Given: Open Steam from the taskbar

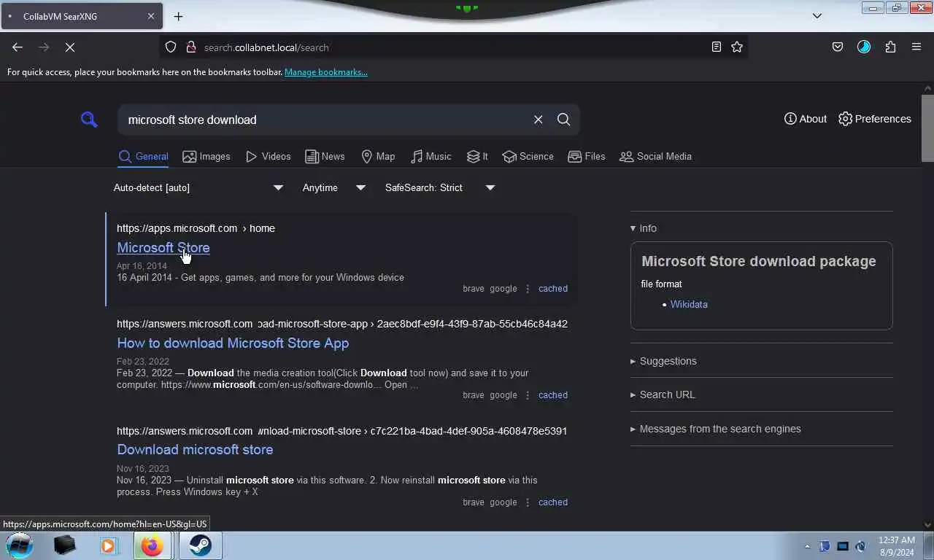Looking at the screenshot, I should [x=200, y=545].
